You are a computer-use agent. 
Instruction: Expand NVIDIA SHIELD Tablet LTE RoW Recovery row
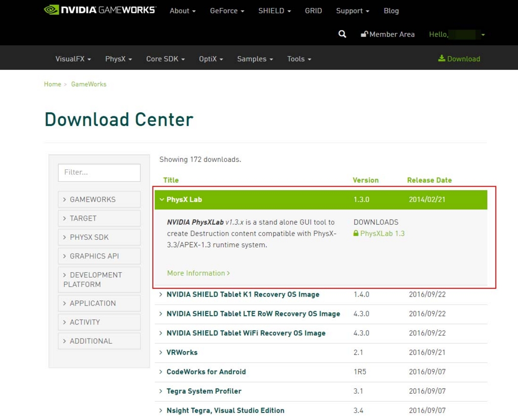click(321, 314)
